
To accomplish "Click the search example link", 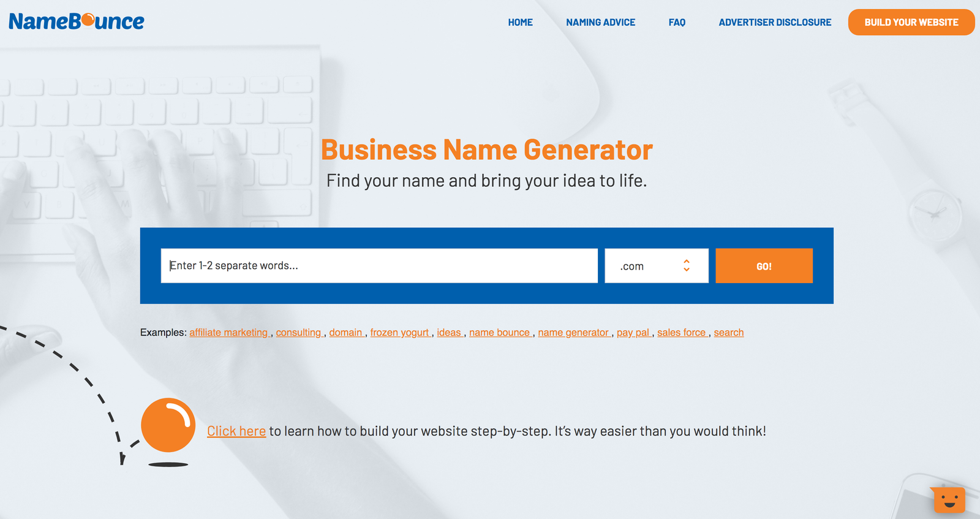I will pos(728,333).
